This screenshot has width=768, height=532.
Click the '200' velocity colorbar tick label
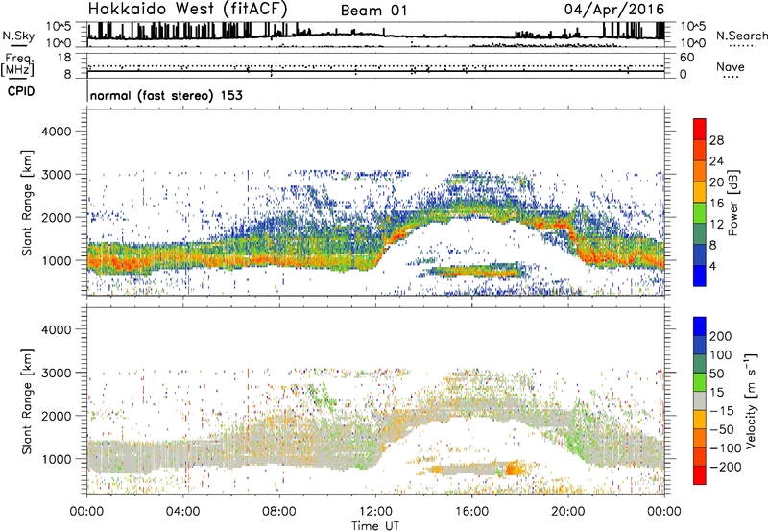click(721, 336)
